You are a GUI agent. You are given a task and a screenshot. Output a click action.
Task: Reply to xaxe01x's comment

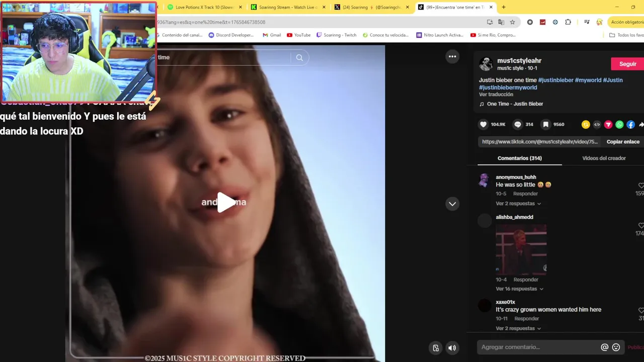527,319
